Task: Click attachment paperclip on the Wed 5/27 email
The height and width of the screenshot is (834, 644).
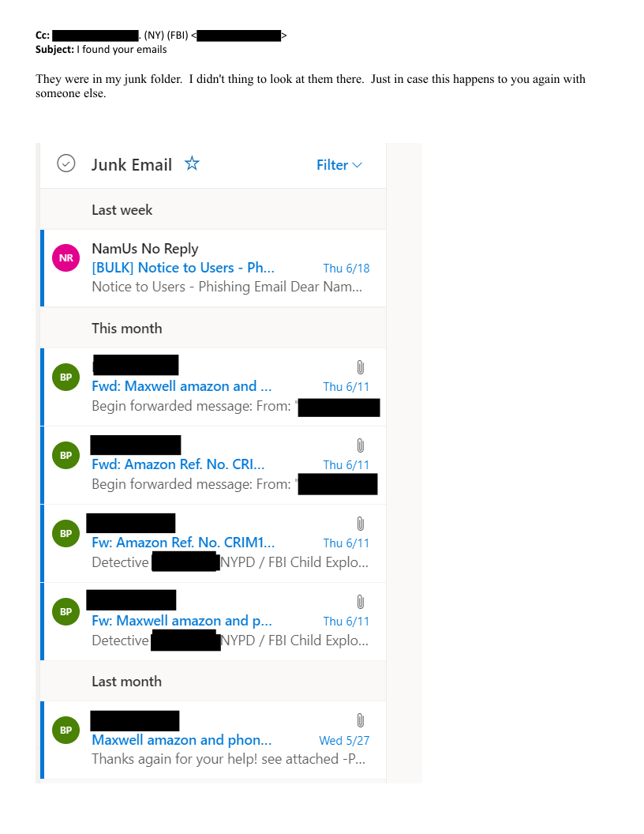Action: tap(360, 720)
